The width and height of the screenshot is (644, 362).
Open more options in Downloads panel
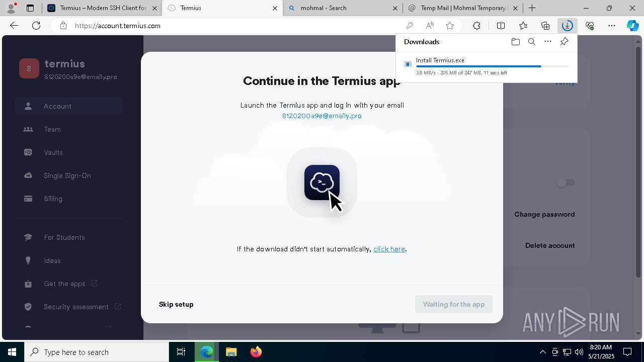coord(548,42)
